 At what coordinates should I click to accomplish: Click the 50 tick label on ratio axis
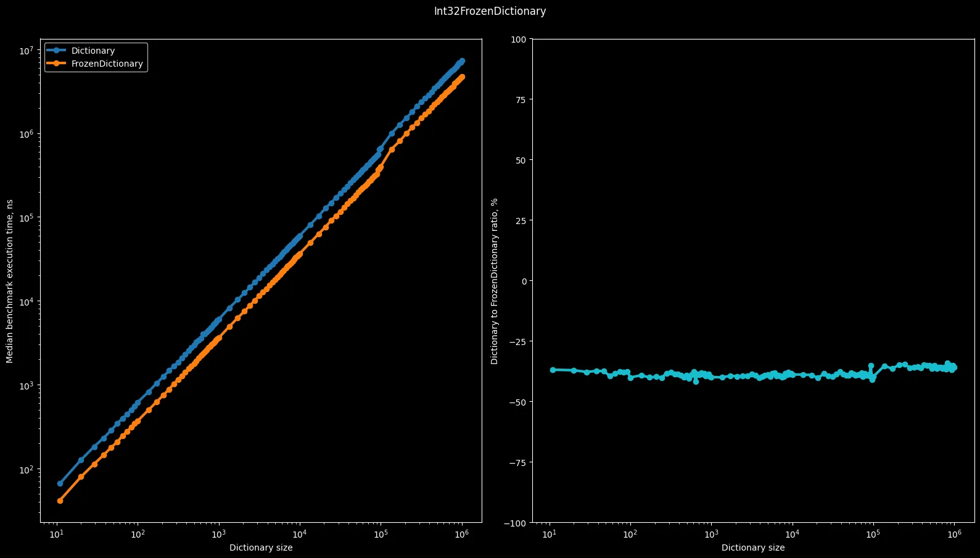(522, 160)
